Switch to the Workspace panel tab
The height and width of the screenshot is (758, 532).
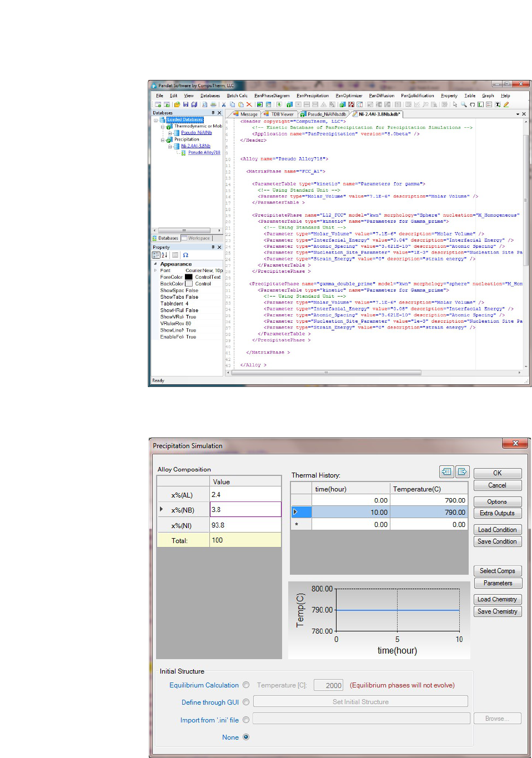(197, 238)
